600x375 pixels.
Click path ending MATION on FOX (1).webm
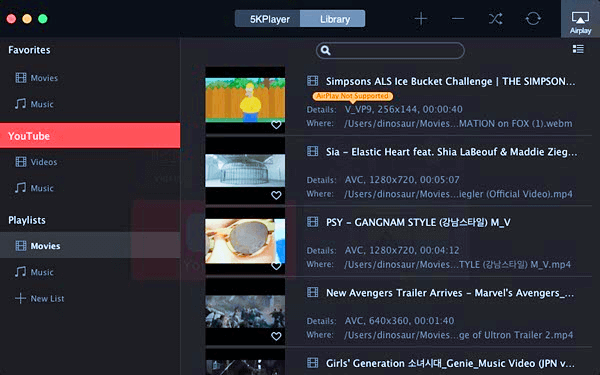coord(458,124)
